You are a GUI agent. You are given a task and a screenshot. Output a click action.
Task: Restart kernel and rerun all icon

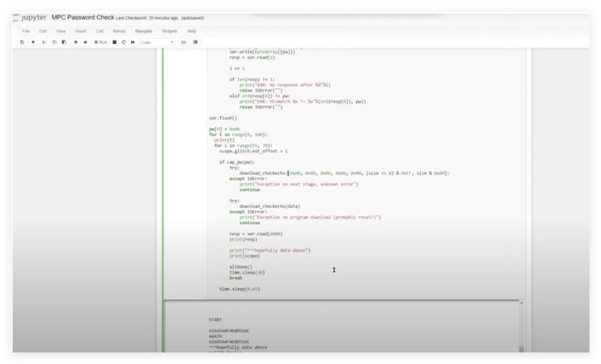[x=133, y=42]
